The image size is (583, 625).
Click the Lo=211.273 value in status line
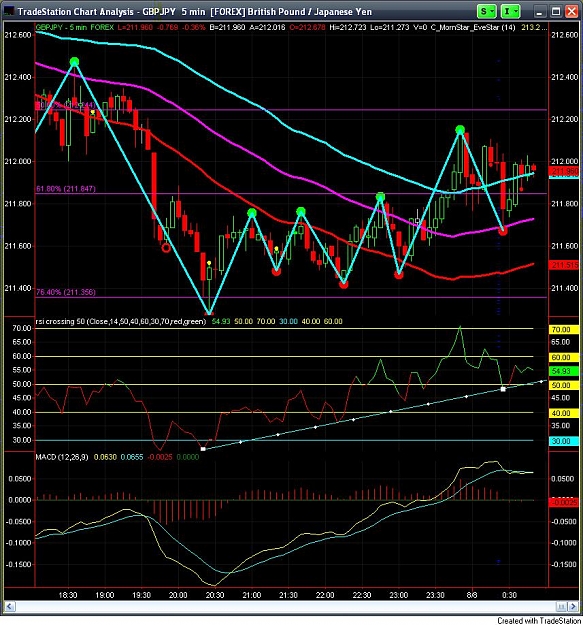pos(389,28)
